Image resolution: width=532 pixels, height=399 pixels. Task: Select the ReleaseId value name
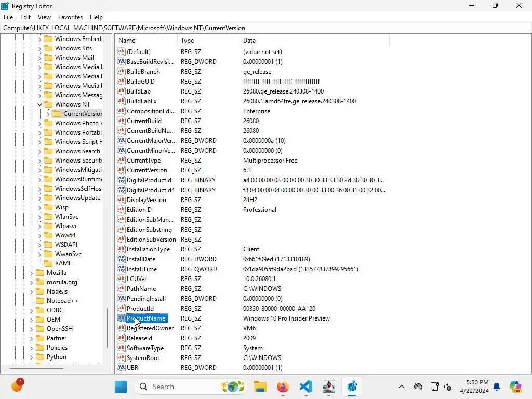tap(139, 338)
